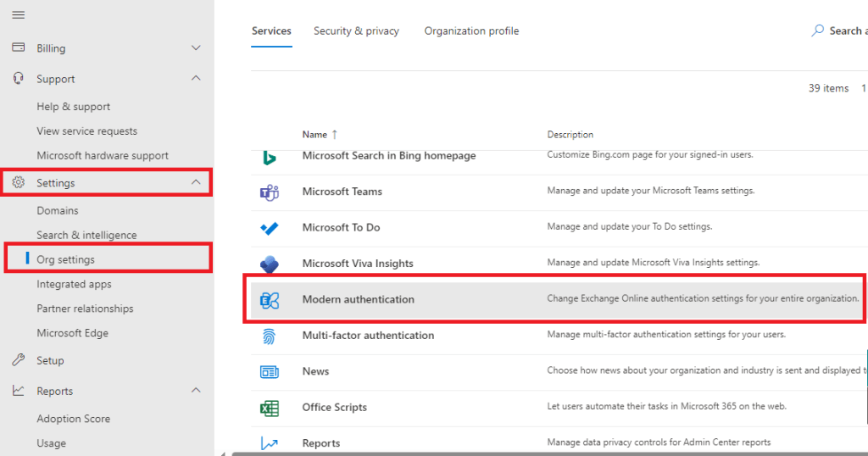The width and height of the screenshot is (868, 456).
Task: Click the Microsoft Viva Insights icon
Action: (270, 264)
